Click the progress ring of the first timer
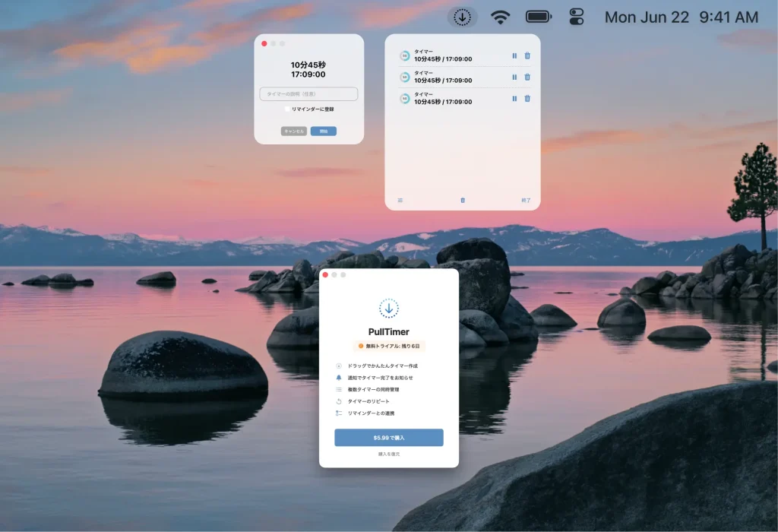Image resolution: width=778 pixels, height=532 pixels. click(x=405, y=55)
